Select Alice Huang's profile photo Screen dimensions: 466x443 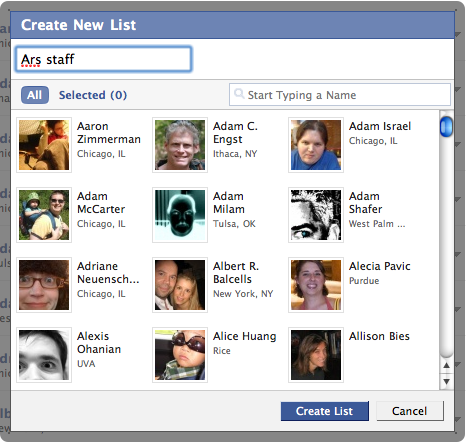coord(180,355)
